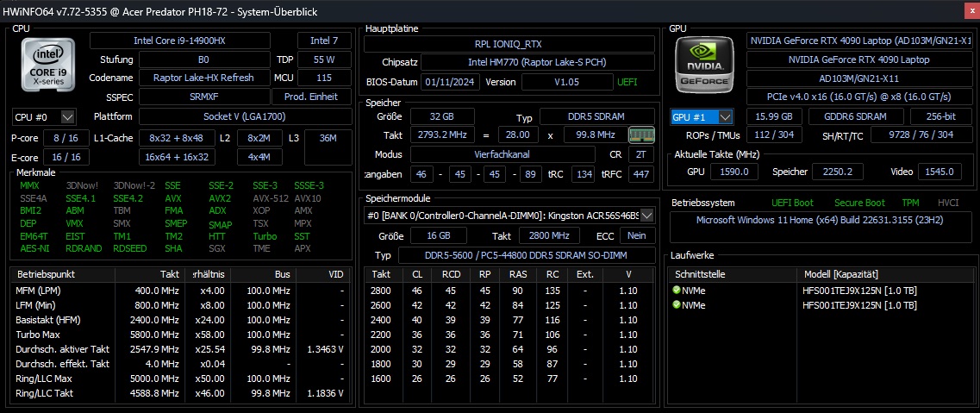980x413 pixels.
Task: Click the Vierfachkanal mode field
Action: tap(504, 154)
